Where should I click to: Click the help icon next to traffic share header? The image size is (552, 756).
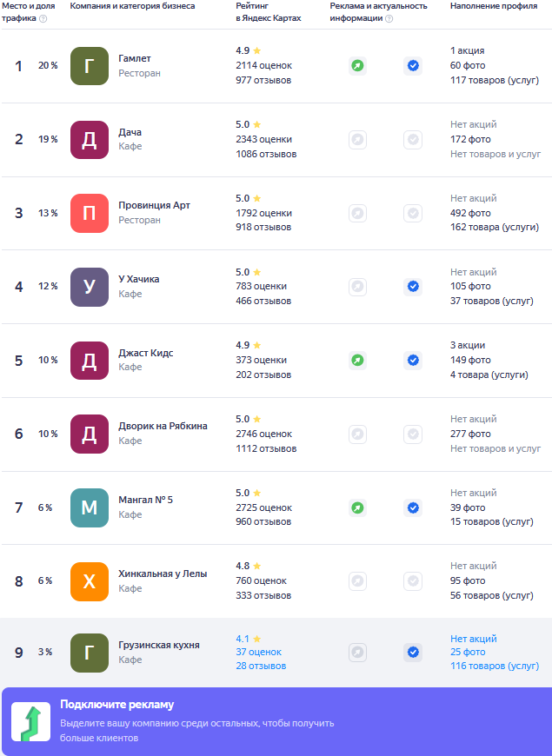(43, 19)
